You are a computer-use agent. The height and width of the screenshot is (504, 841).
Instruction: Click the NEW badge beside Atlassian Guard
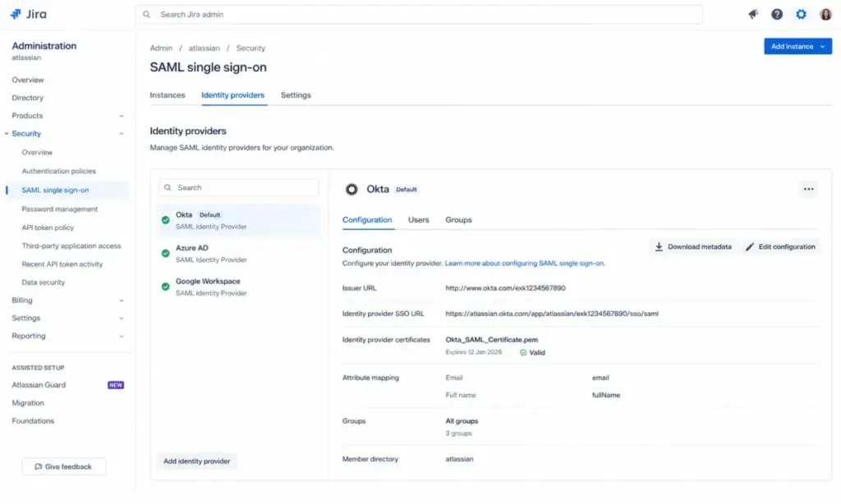pyautogui.click(x=116, y=385)
